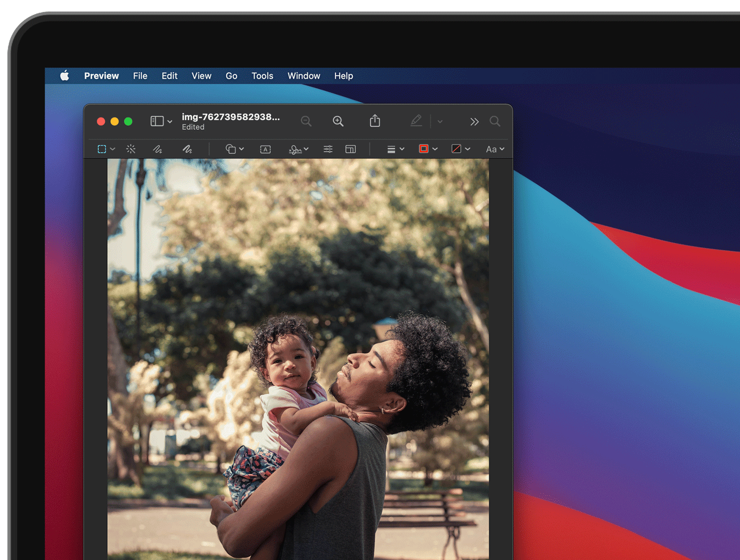Expand the Fill Color dropdown arrow
740x560 pixels.
pyautogui.click(x=468, y=149)
